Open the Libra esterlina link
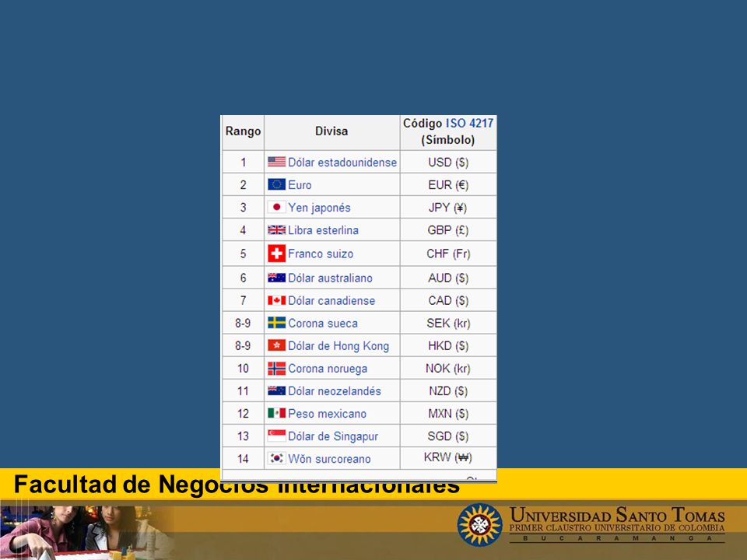Viewport: 747px width, 560px height. click(323, 230)
